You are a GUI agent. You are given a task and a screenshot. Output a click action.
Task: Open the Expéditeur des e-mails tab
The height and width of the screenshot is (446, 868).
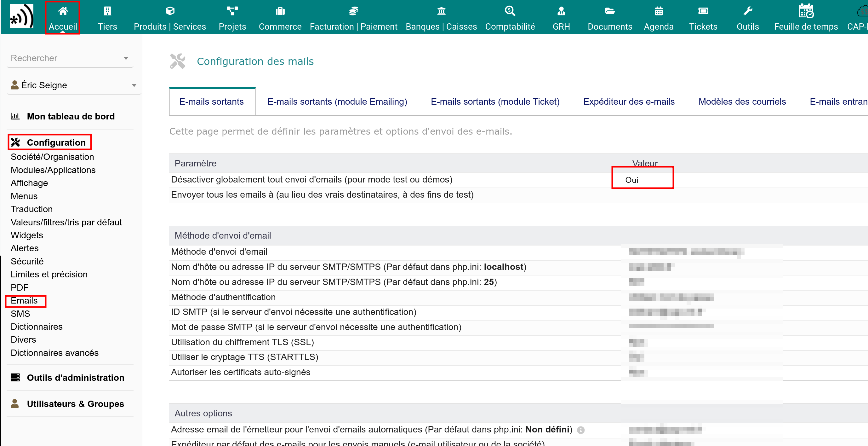[x=629, y=101]
